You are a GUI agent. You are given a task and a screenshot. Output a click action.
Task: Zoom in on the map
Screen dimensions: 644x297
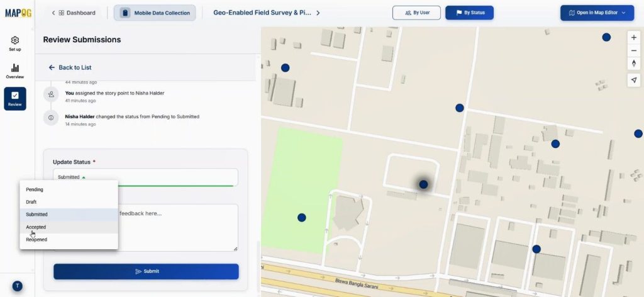pyautogui.click(x=634, y=37)
